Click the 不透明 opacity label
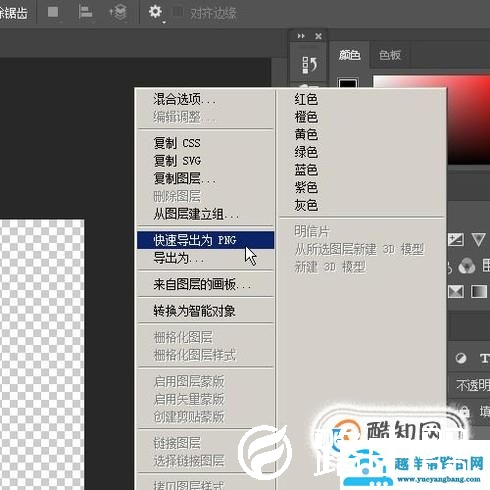Screen dimensions: 490x490 [x=473, y=385]
